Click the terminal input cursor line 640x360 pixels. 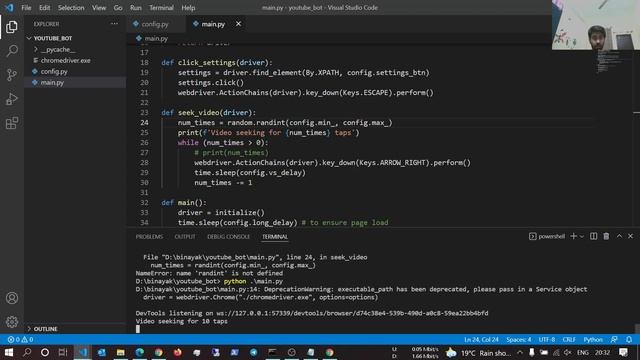point(138,329)
